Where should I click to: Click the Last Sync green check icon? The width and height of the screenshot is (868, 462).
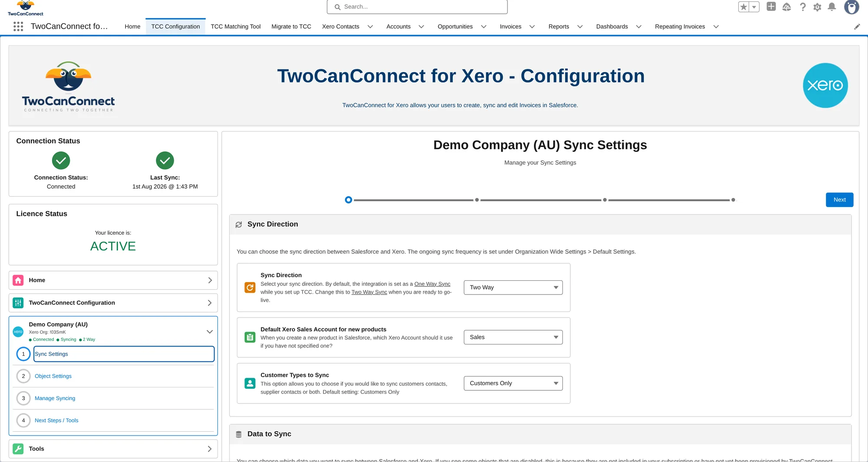pyautogui.click(x=165, y=161)
